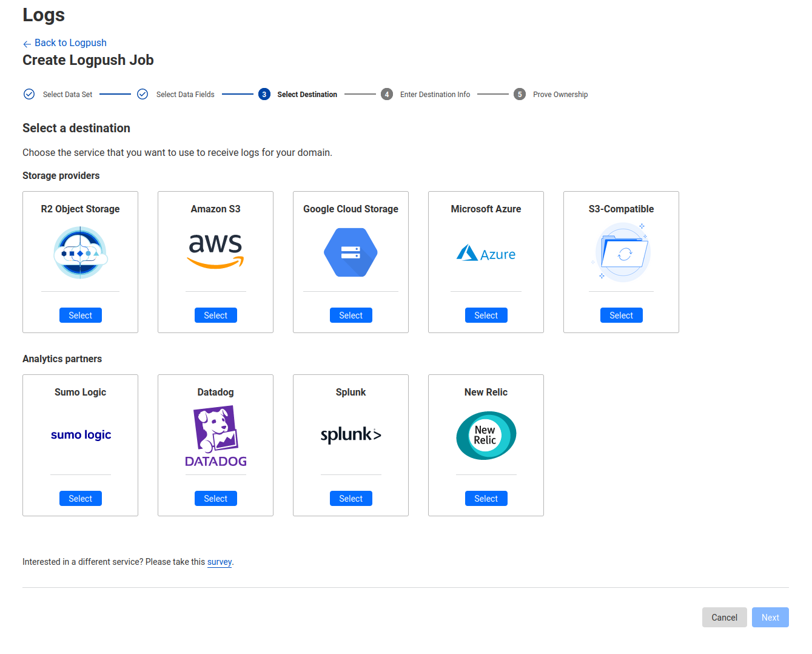Click the New Relic logo

coord(486,436)
